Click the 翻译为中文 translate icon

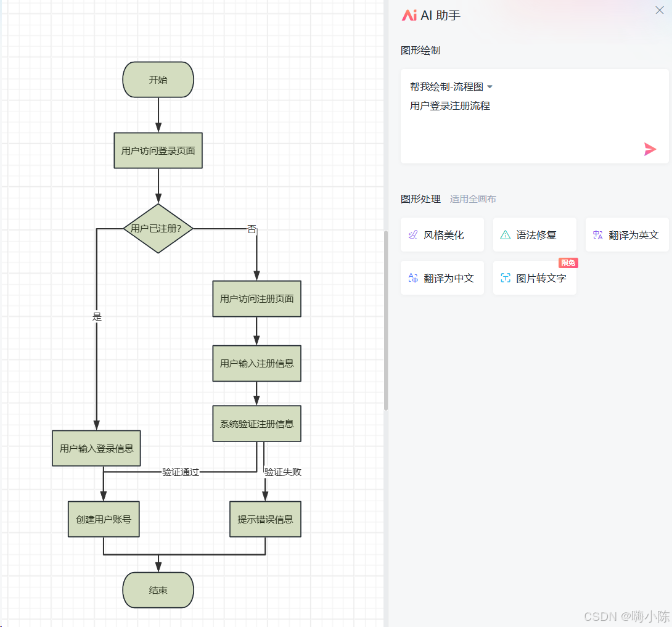[412, 277]
